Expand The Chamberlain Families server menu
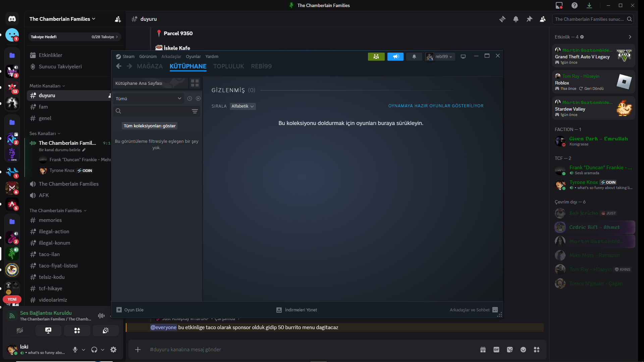This screenshot has height=362, width=644. tap(62, 19)
